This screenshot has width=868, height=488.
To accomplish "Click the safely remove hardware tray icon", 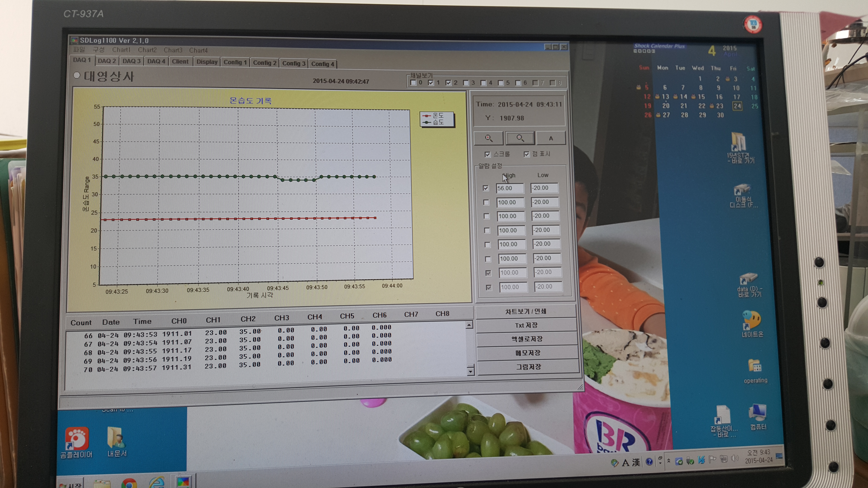I will pyautogui.click(x=690, y=460).
